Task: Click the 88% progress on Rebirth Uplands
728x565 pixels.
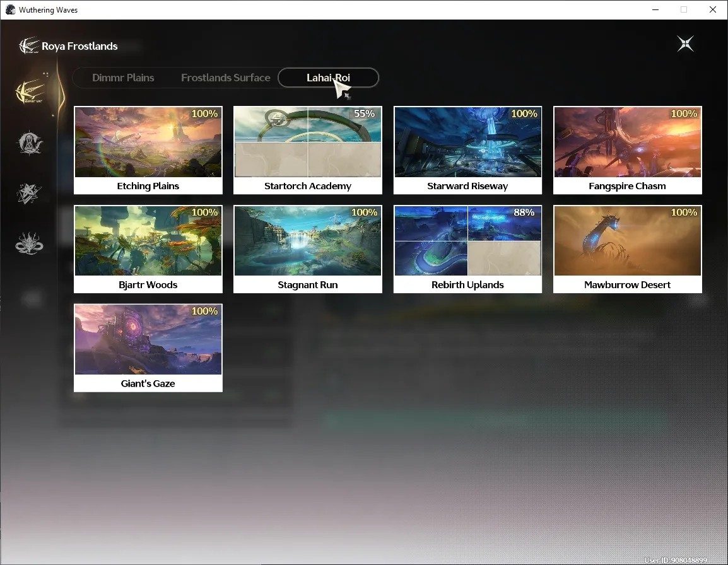Action: point(524,212)
